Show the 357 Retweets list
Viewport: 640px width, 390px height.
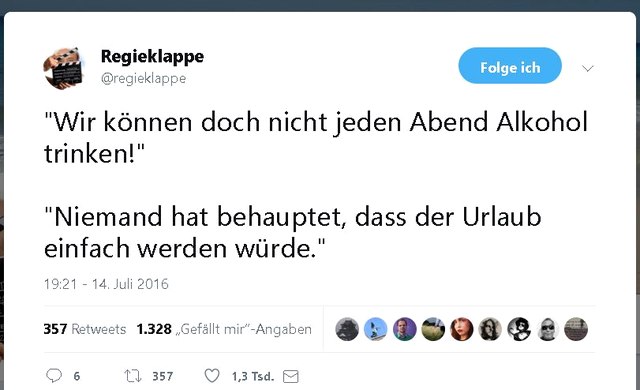pyautogui.click(x=84, y=329)
